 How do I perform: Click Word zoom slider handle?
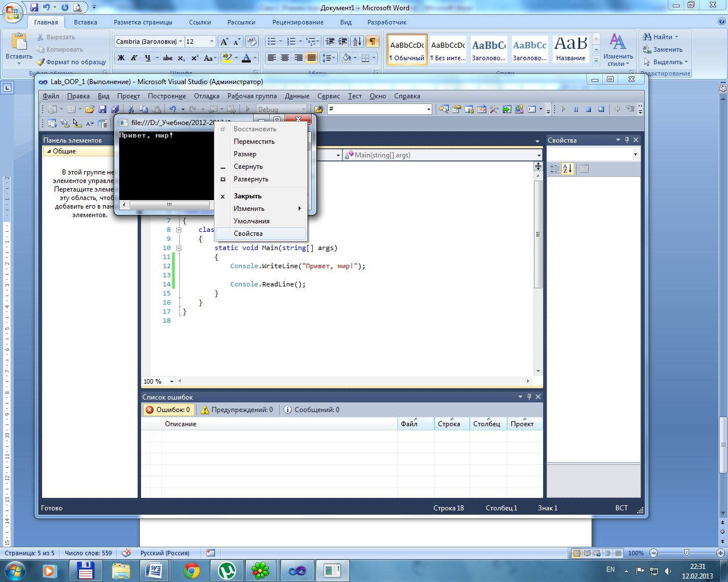tap(686, 552)
